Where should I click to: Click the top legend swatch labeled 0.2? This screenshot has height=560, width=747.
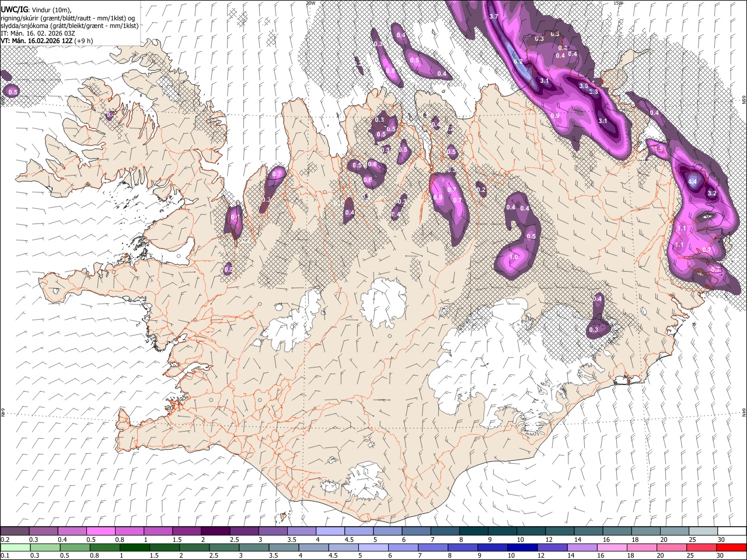(x=15, y=531)
